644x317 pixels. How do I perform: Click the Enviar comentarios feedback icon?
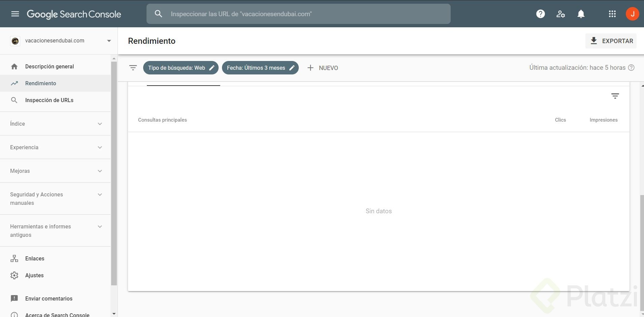tap(14, 298)
